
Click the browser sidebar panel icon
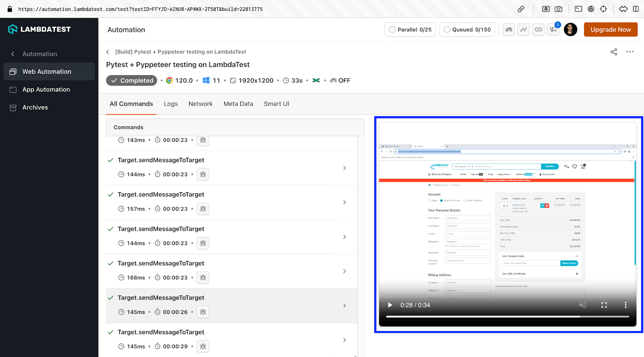tap(636, 9)
